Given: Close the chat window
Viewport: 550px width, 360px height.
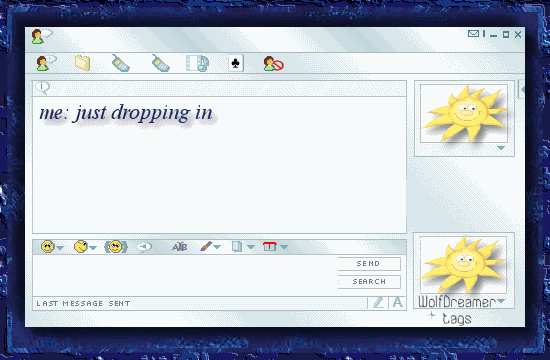Looking at the screenshot, I should 518,34.
